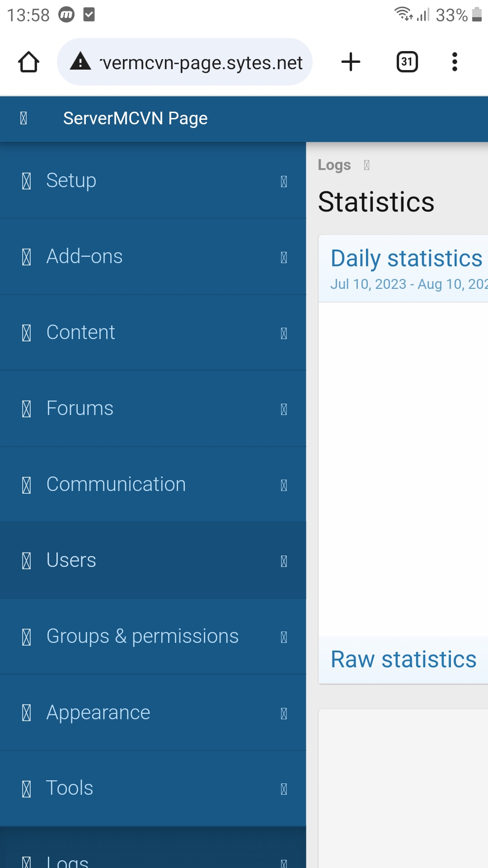Toggle the admin navigation menu icon
The width and height of the screenshot is (488, 868).
tap(24, 118)
